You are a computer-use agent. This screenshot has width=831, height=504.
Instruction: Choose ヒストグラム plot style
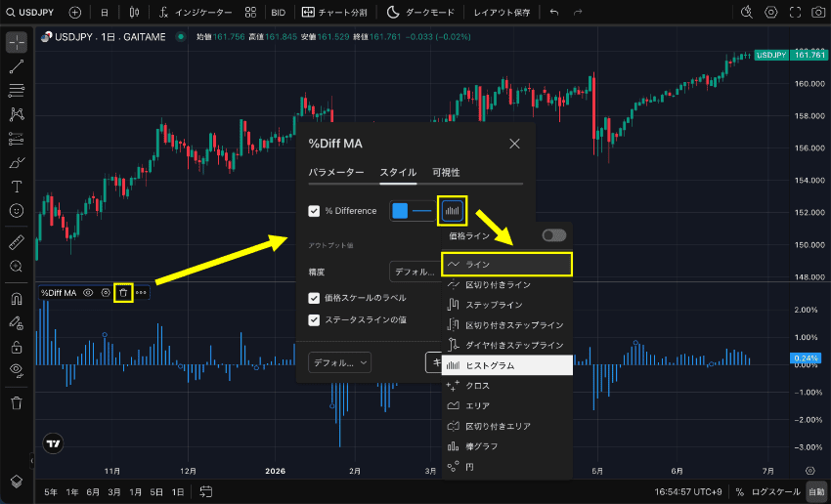(506, 365)
